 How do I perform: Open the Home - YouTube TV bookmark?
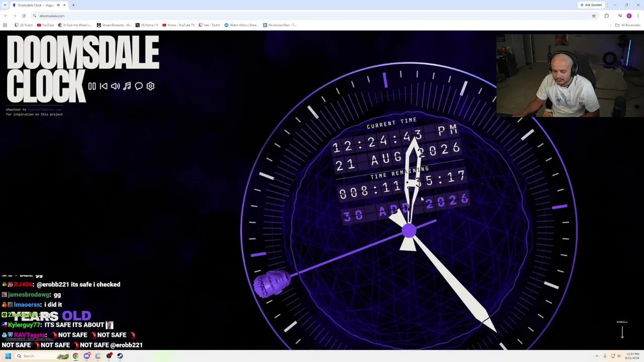179,25
